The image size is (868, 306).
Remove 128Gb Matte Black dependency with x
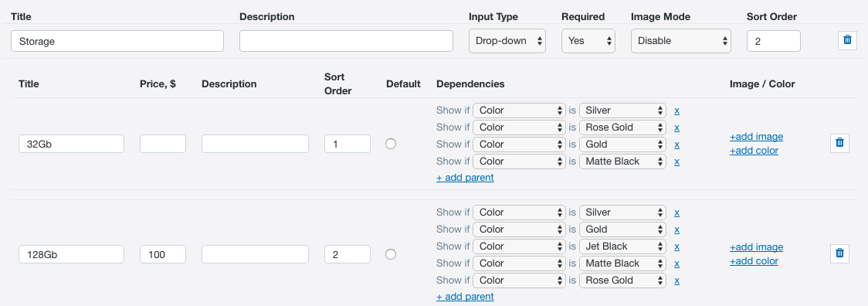(x=676, y=263)
